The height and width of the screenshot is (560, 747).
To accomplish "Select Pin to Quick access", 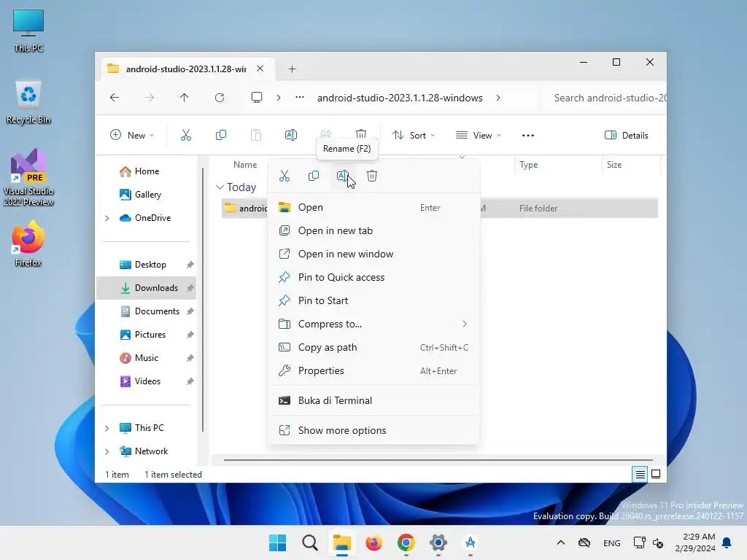I will 373,277.
